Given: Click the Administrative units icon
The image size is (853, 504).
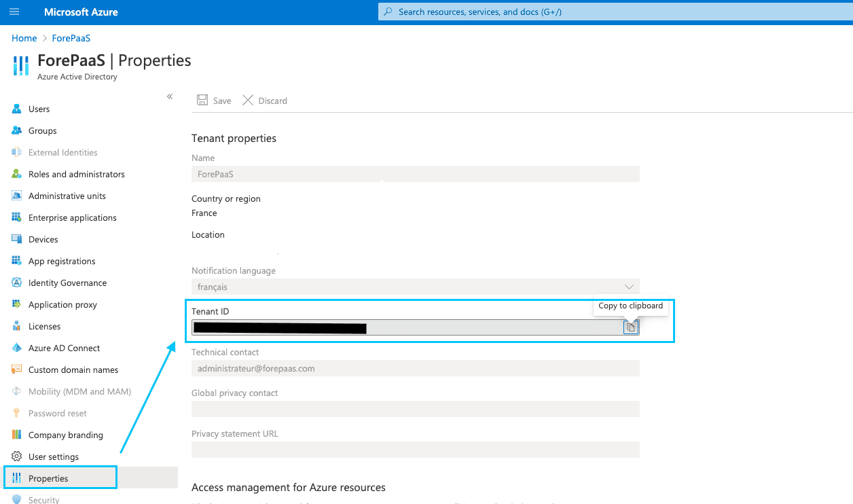Looking at the screenshot, I should pos(17,196).
